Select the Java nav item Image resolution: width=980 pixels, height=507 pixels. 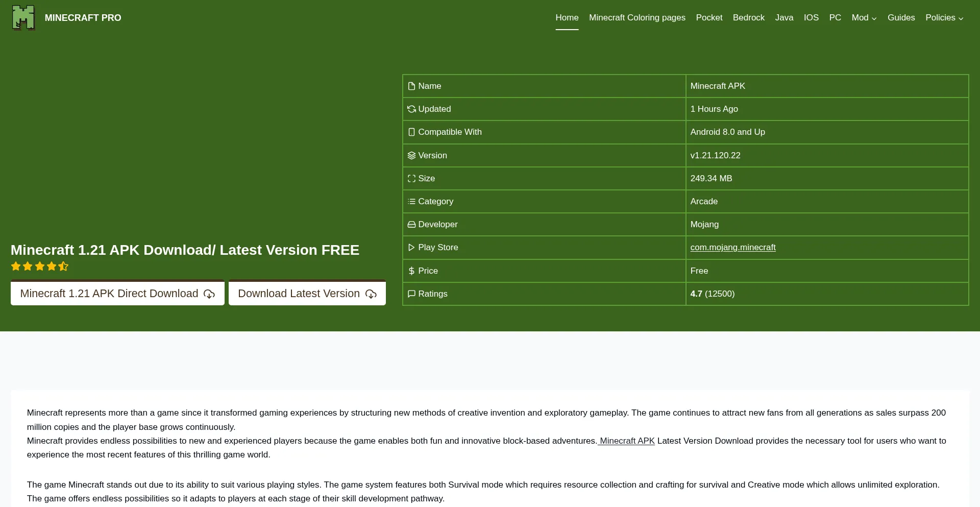click(784, 18)
